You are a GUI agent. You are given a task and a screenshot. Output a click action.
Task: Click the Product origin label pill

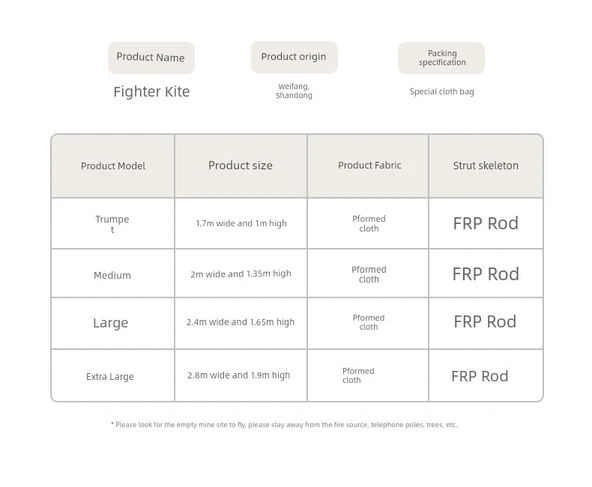click(294, 57)
